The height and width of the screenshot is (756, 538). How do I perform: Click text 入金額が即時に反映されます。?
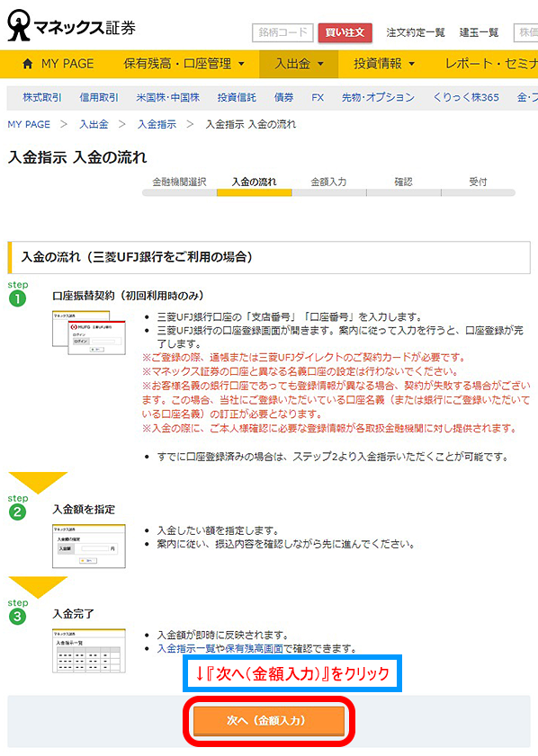(x=223, y=635)
